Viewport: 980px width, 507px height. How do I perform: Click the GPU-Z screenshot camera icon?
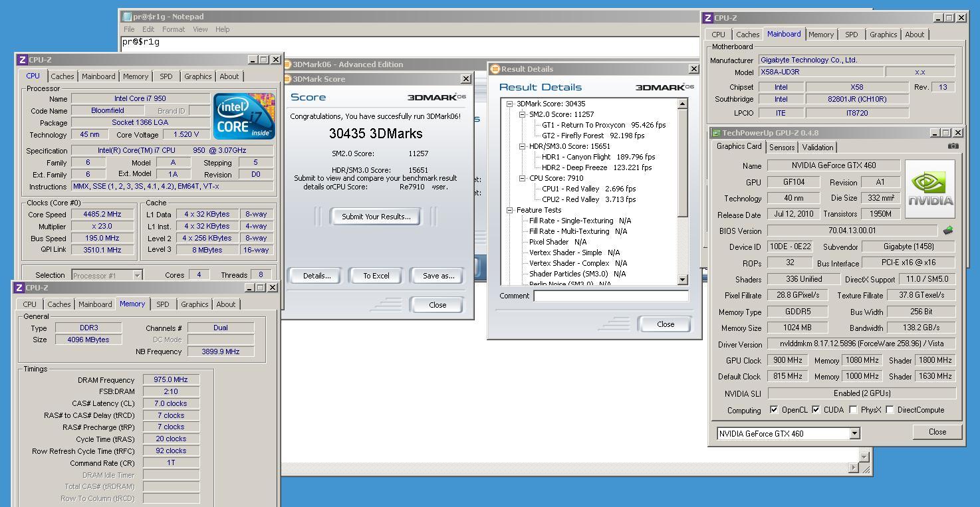coord(953,146)
